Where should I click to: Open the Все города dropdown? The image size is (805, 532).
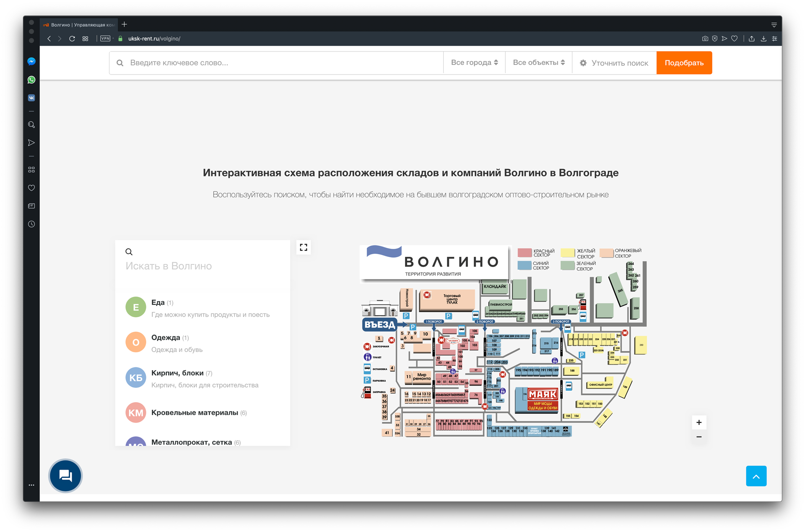click(474, 62)
